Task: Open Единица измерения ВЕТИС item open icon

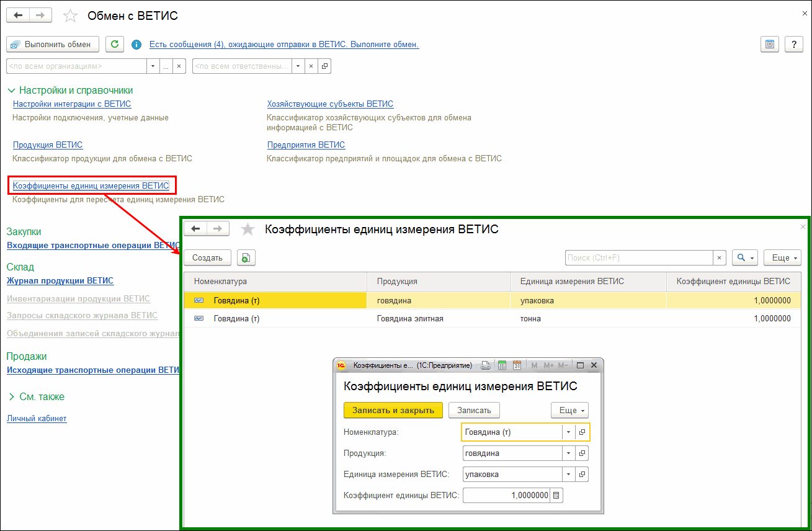Action: 582,475
